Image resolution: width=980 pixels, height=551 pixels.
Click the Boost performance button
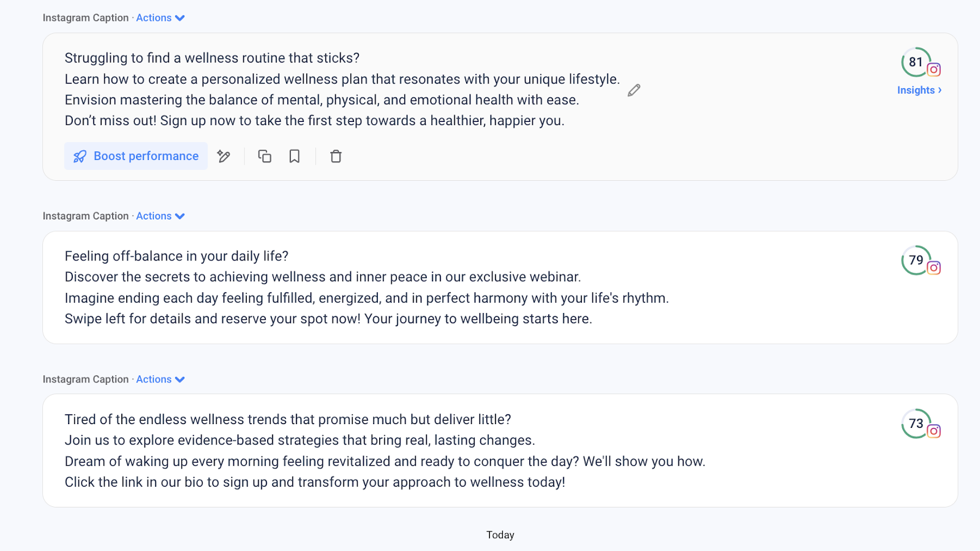click(x=135, y=156)
